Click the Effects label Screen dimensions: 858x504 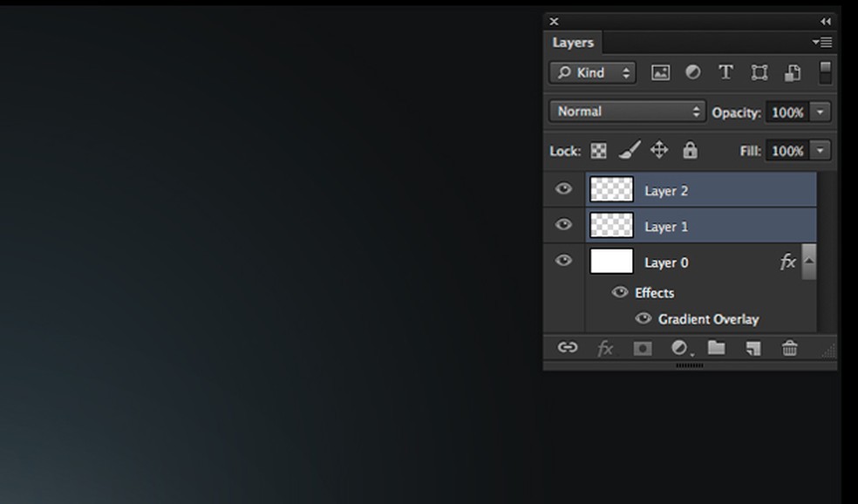tap(655, 293)
